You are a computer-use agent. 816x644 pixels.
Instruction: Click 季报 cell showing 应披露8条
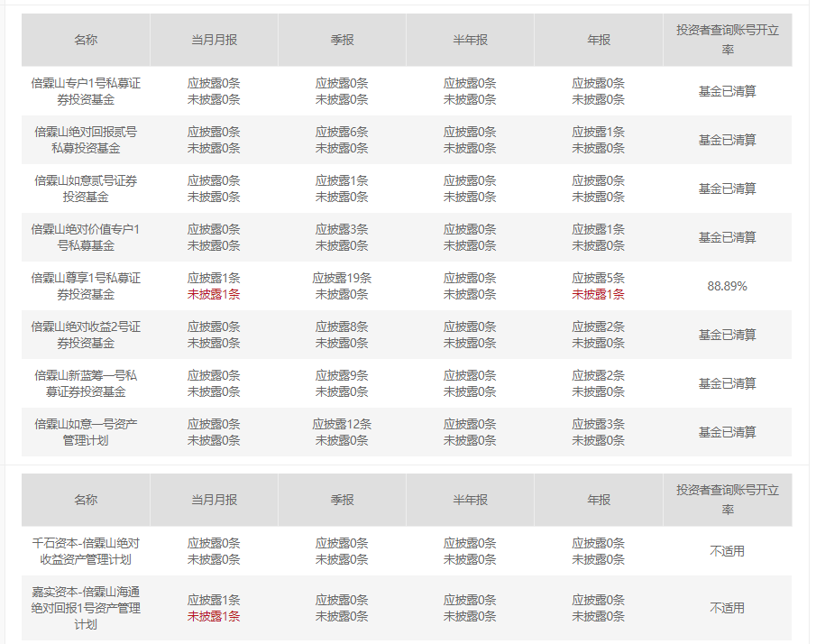[342, 335]
